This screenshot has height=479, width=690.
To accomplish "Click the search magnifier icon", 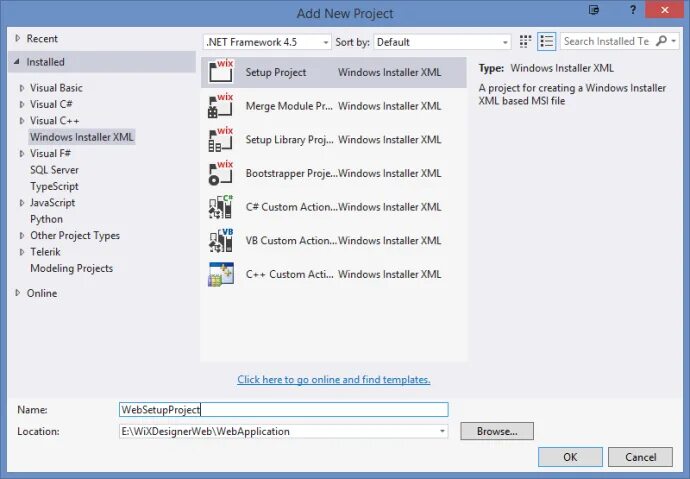I will point(661,41).
